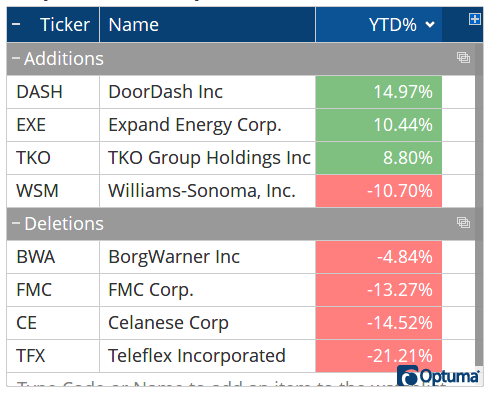The image size is (490, 394).
Task: Click the watchlist vertical scrollbar
Action: tap(479, 207)
